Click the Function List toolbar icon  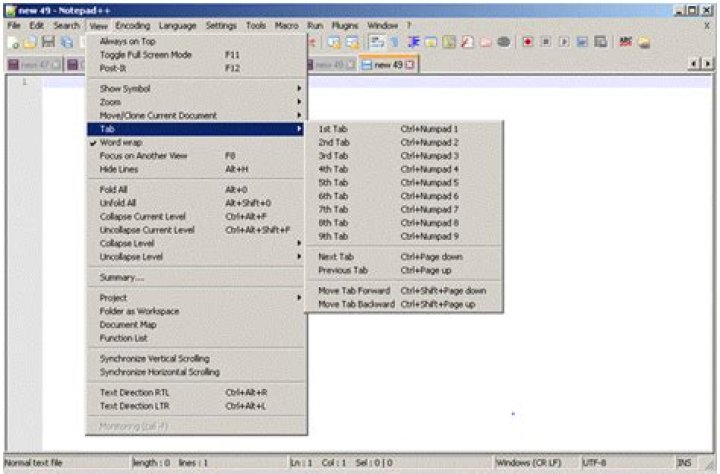pyautogui.click(x=467, y=43)
